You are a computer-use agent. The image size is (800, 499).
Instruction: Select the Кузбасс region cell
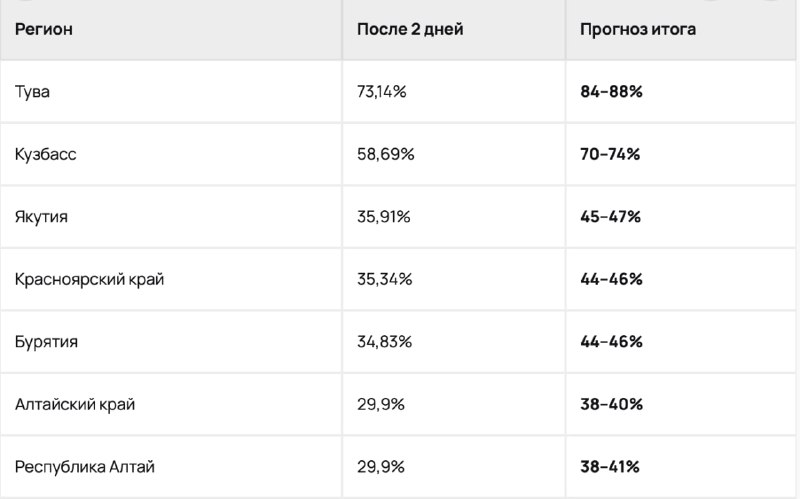click(x=45, y=154)
